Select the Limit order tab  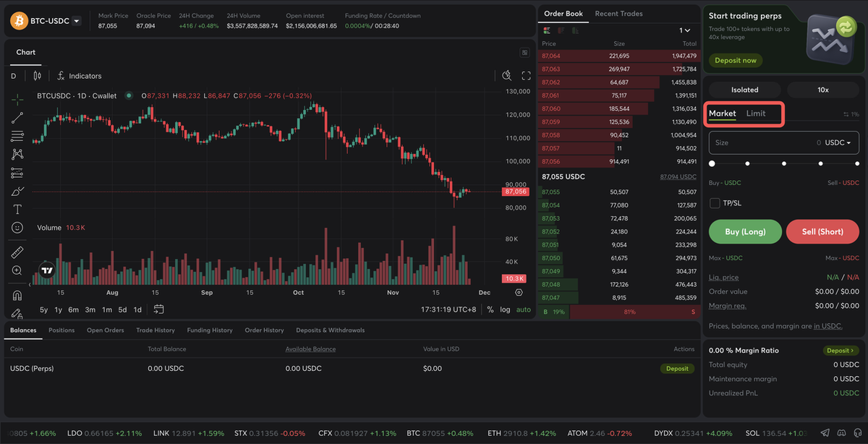click(756, 114)
